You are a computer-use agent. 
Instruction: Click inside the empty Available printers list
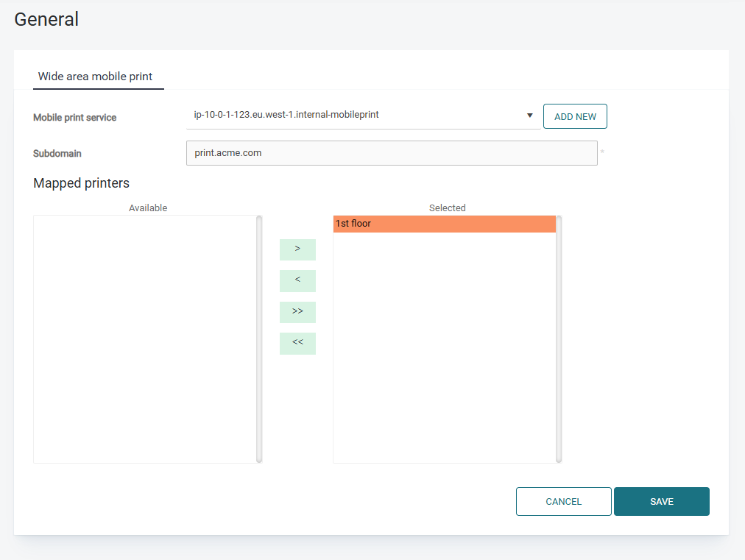[144, 339]
